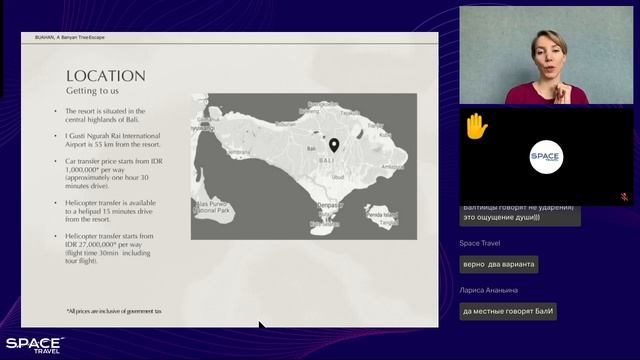Image resolution: width=640 pixels, height=360 pixels.
Task: Click the "Getting to us" subtitle
Action: pyautogui.click(x=92, y=91)
